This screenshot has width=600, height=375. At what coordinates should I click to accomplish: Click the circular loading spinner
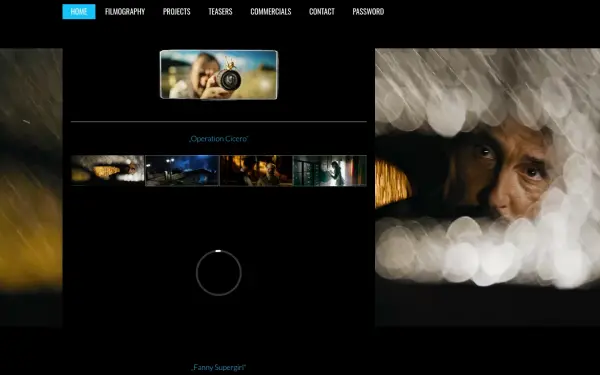pyautogui.click(x=218, y=273)
